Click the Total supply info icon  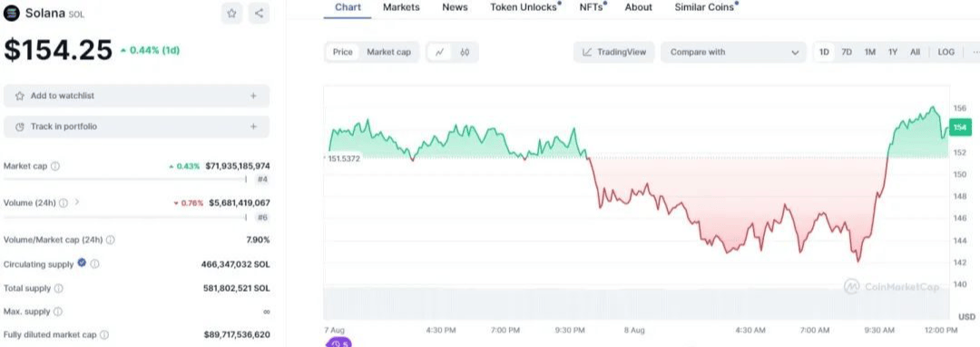58,289
